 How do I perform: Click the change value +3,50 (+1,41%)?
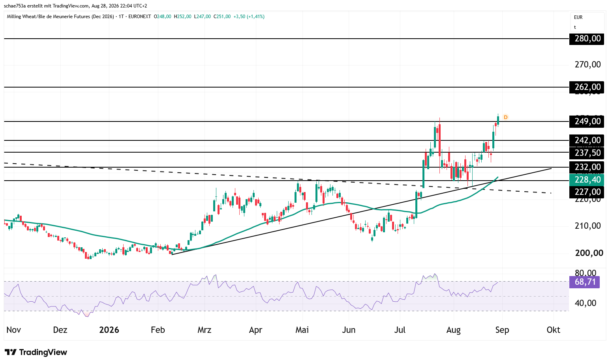click(249, 17)
